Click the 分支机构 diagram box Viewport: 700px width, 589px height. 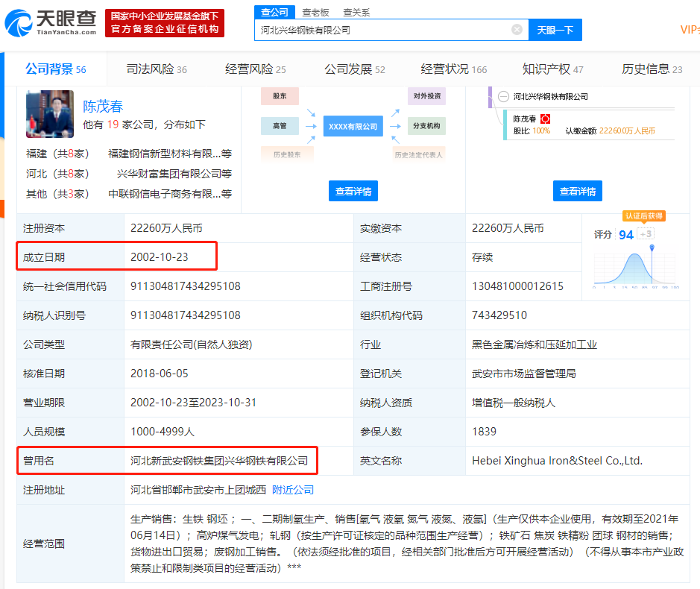(x=427, y=126)
